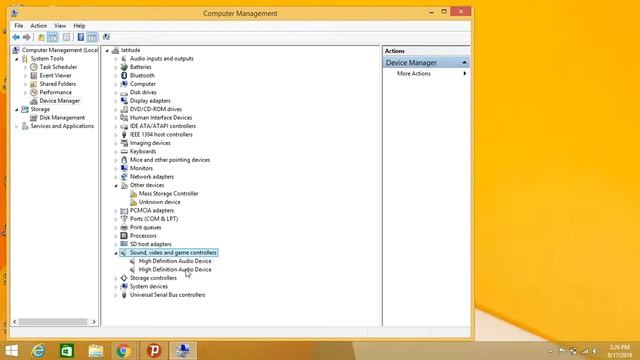Select Performance in the left tree
The width and height of the screenshot is (640, 360).
tap(56, 92)
